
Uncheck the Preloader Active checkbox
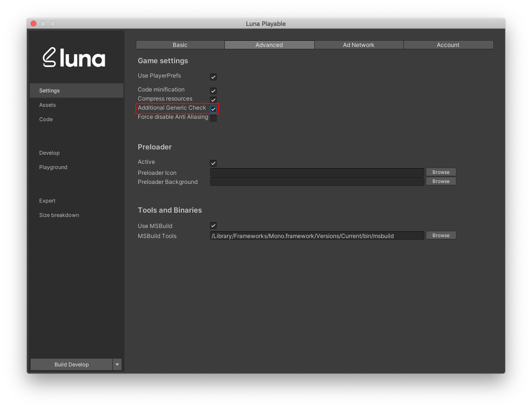coord(213,163)
